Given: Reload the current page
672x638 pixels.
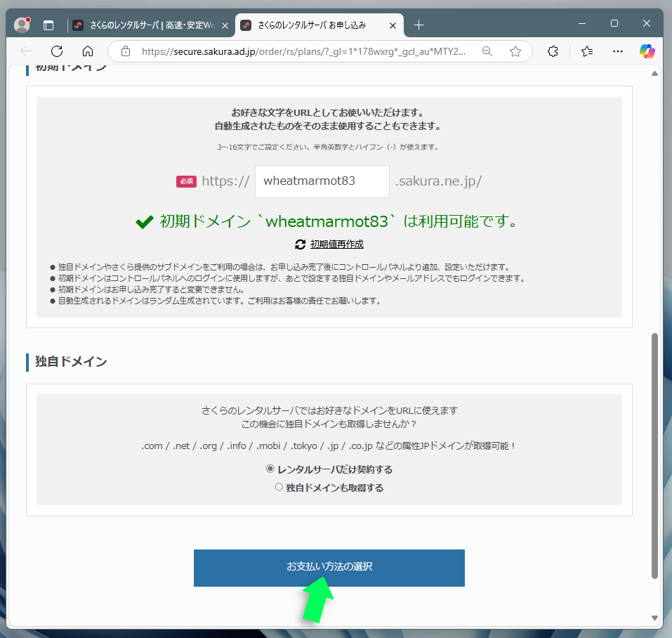Looking at the screenshot, I should coord(57,51).
